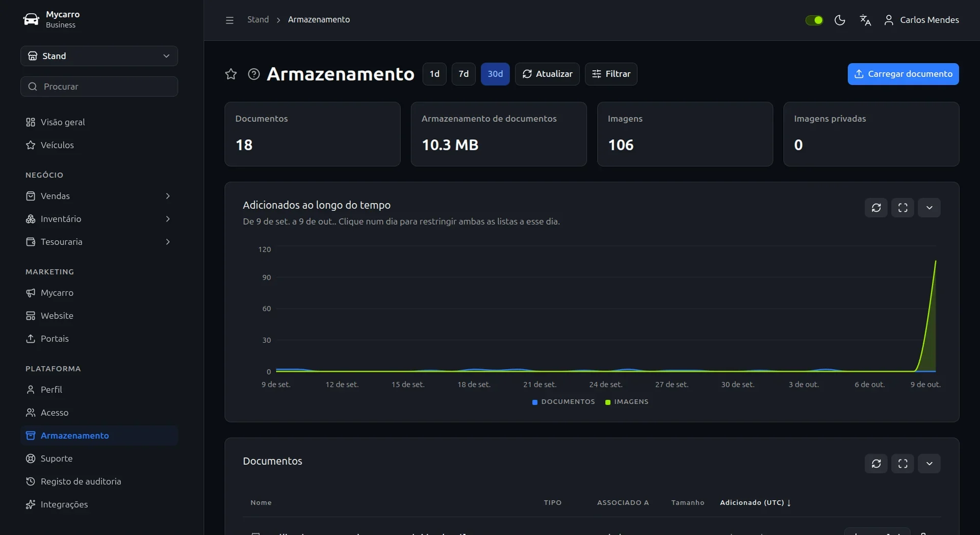Toggle IMAGENS series in chart legend
This screenshot has height=535, width=980.
[627, 402]
